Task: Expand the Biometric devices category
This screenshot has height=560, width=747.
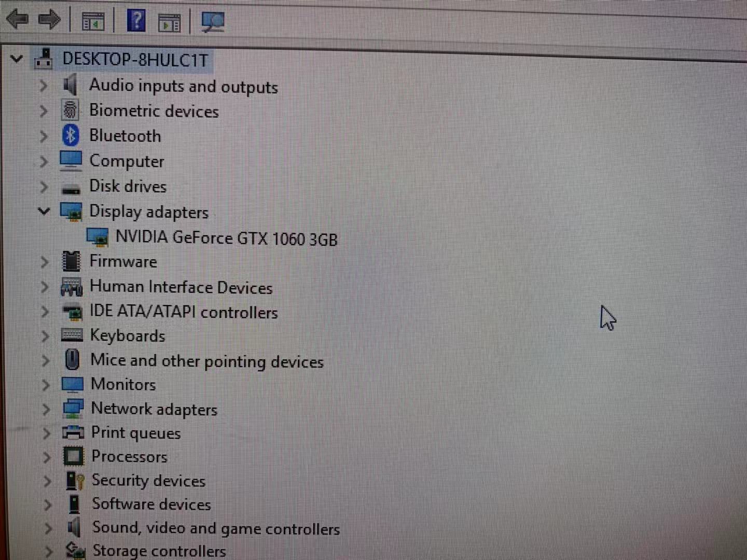Action: pyautogui.click(x=44, y=110)
